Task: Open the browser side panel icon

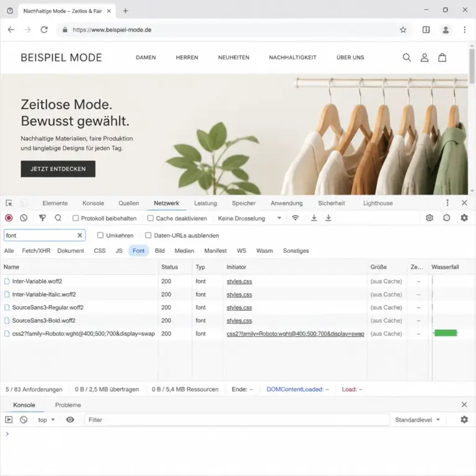Action: 426,30
